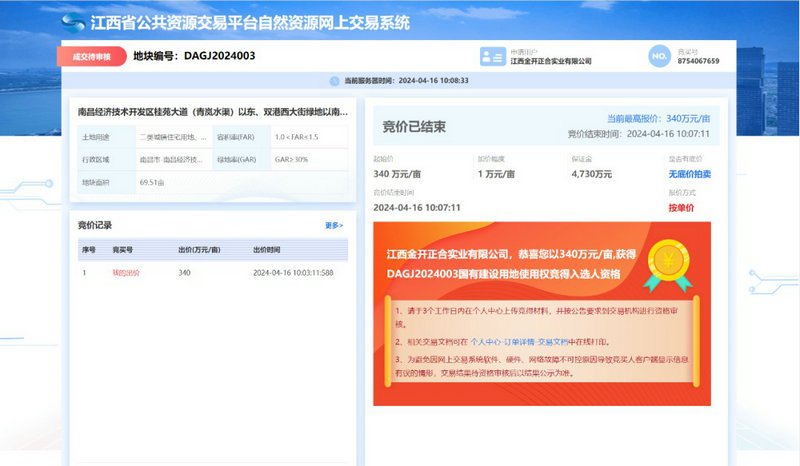This screenshot has height=466, width=800.
Task: Click the 按单价 quotation method text
Action: [681, 207]
